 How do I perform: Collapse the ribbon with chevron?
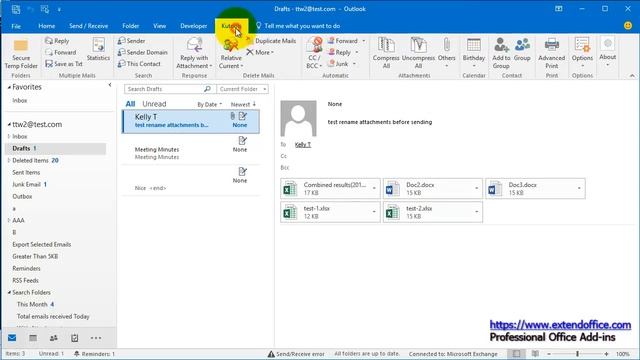[632, 76]
